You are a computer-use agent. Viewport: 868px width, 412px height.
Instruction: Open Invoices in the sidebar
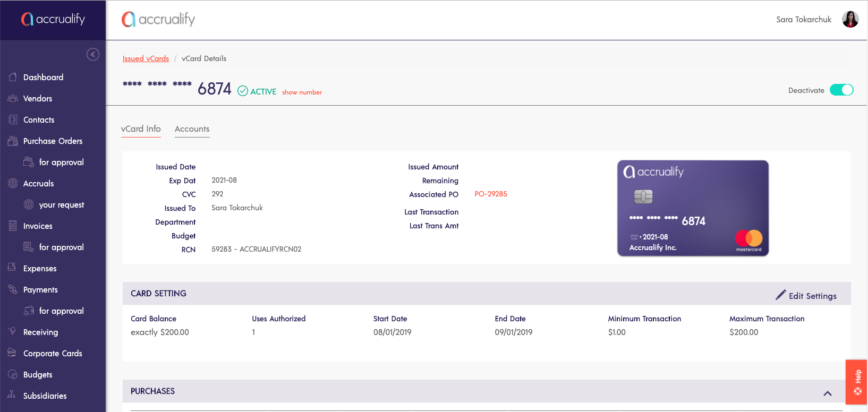[x=38, y=226]
